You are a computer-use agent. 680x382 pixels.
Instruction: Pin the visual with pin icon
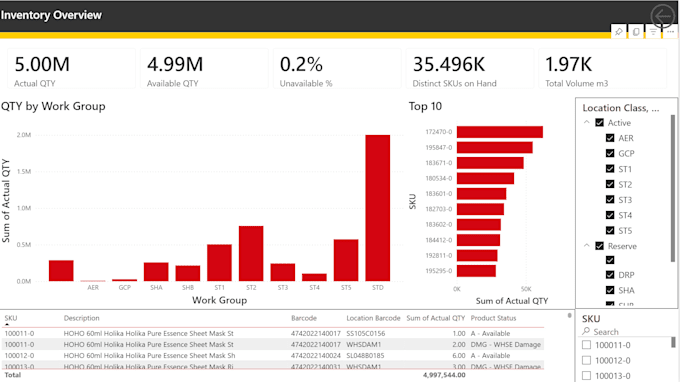pos(619,32)
